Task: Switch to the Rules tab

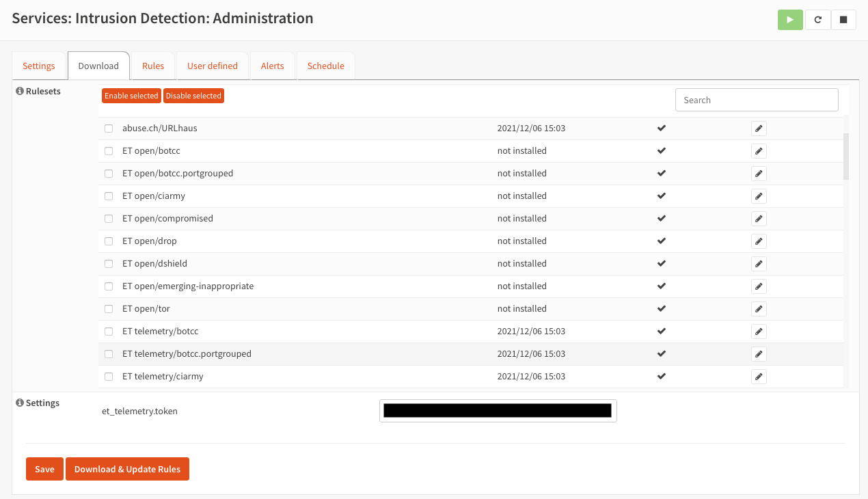Action: (x=152, y=66)
